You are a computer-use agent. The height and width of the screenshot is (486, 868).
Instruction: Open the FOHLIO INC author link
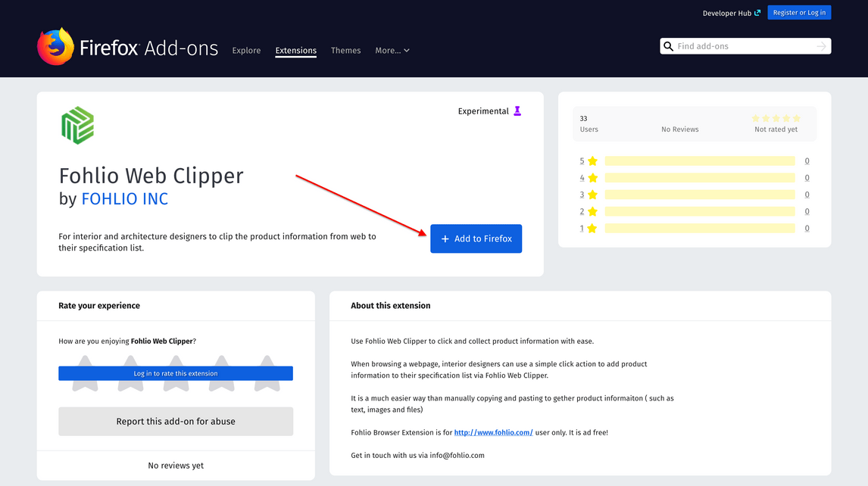click(124, 199)
